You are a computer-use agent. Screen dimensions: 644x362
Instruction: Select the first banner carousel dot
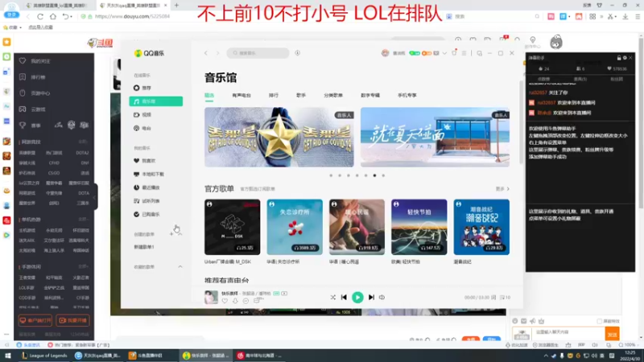coord(331,175)
